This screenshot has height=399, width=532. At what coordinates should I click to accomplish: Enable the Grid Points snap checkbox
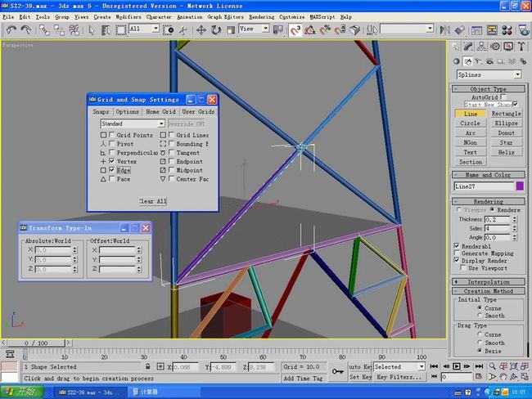pos(111,135)
